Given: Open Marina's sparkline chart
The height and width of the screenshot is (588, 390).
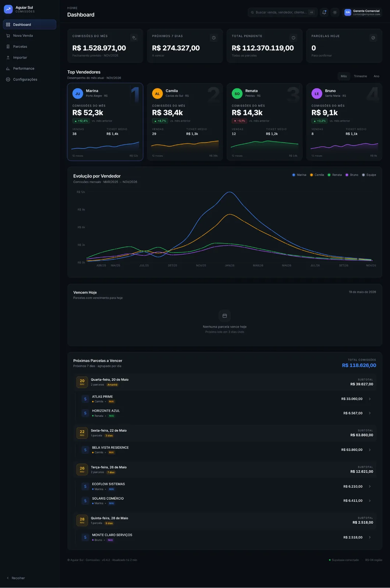Looking at the screenshot, I should click(105, 147).
